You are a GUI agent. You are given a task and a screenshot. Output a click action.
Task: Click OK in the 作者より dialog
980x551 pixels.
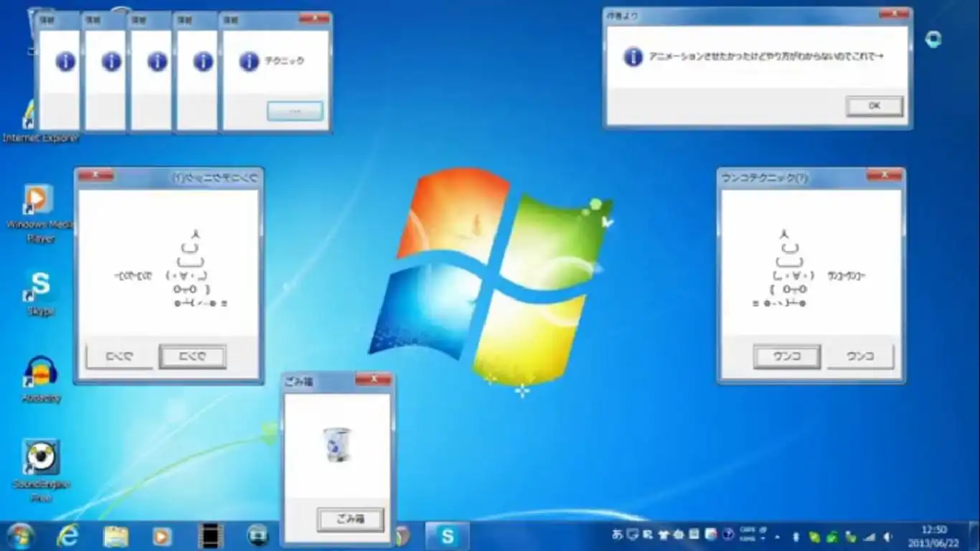[874, 105]
